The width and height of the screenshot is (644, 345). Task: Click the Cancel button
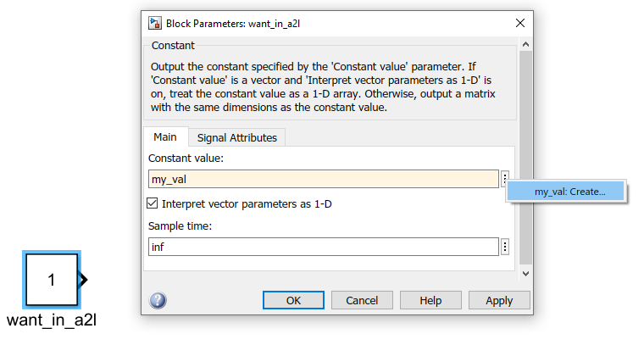point(362,300)
